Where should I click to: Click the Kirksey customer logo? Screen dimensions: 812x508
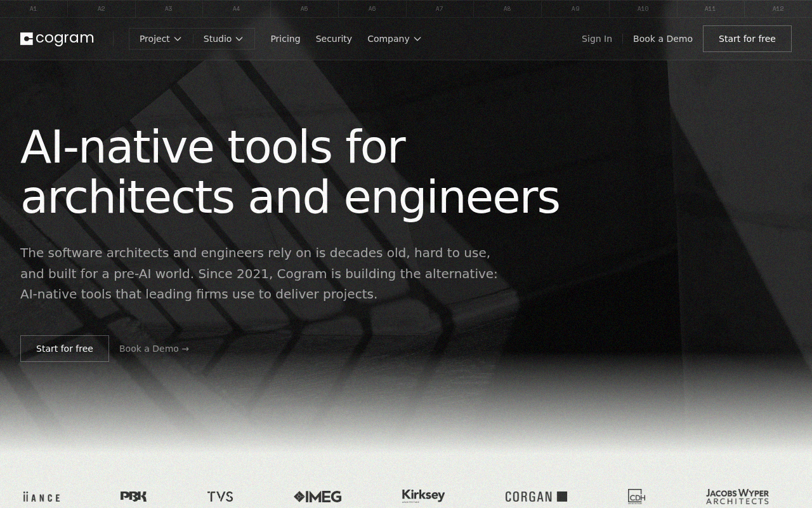click(x=423, y=496)
